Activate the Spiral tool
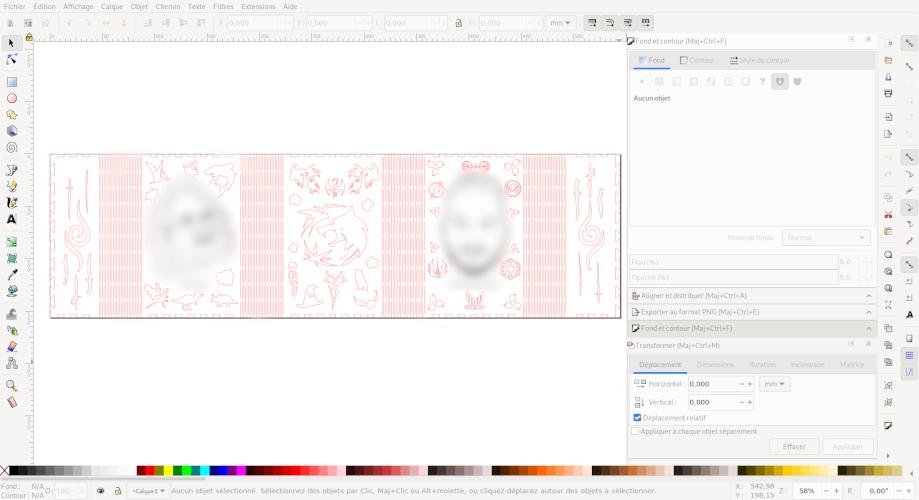 click(x=12, y=147)
